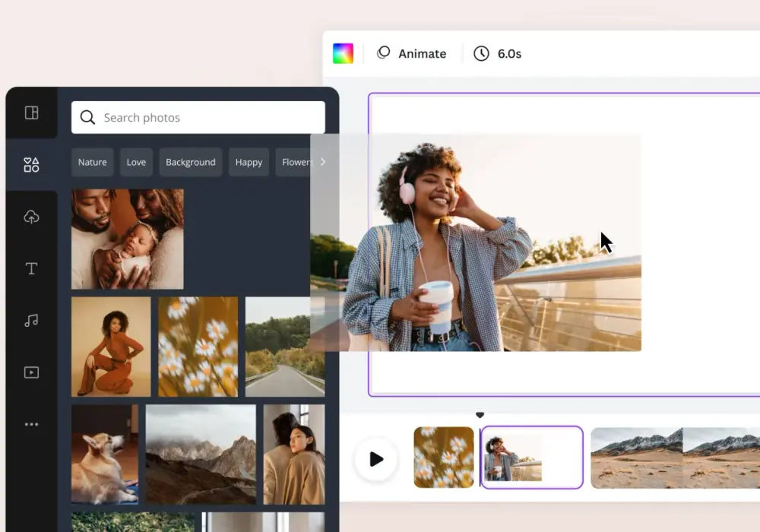
Task: Select the corgi dog photo
Action: 105,454
